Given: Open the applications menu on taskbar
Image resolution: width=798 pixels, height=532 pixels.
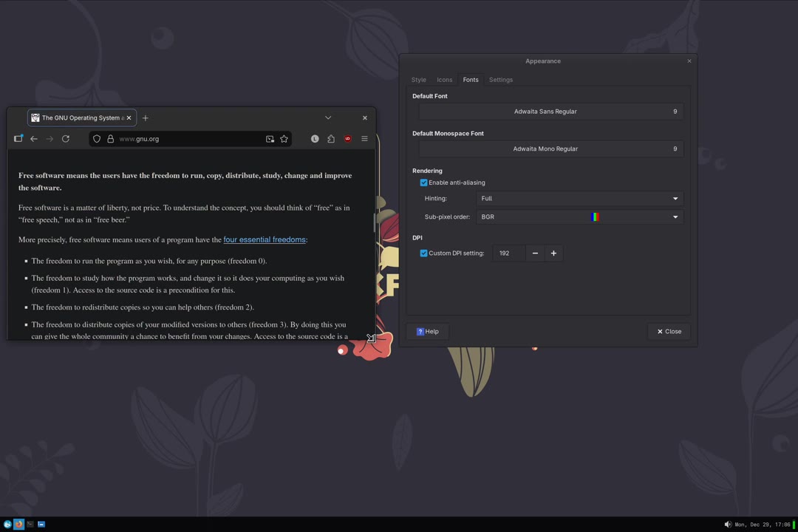Looking at the screenshot, I should (7, 524).
